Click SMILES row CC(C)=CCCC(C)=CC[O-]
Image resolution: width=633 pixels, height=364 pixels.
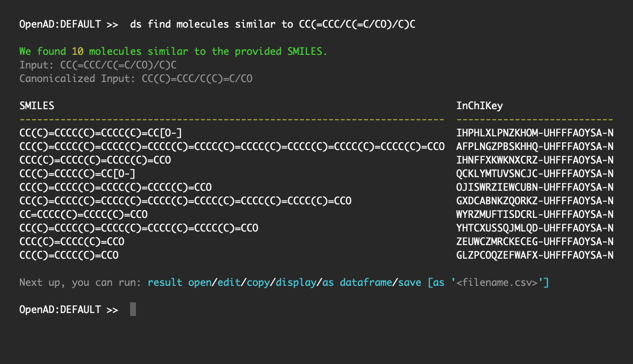[x=78, y=174]
